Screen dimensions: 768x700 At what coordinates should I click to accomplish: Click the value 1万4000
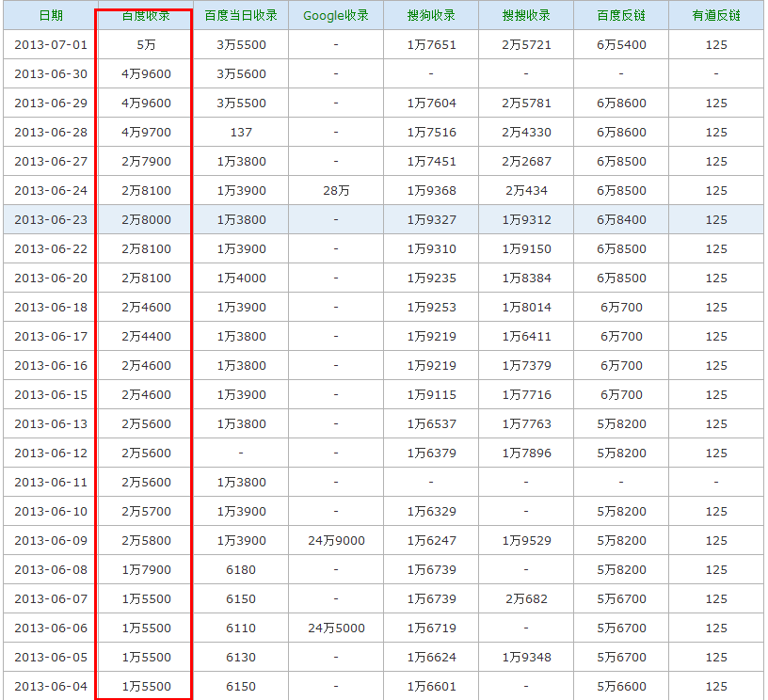point(241,278)
